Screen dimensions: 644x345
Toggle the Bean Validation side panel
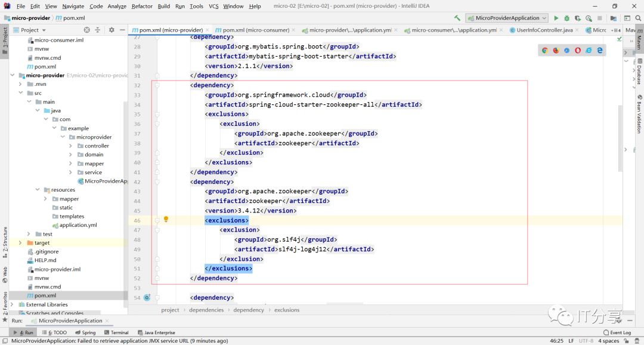639,114
